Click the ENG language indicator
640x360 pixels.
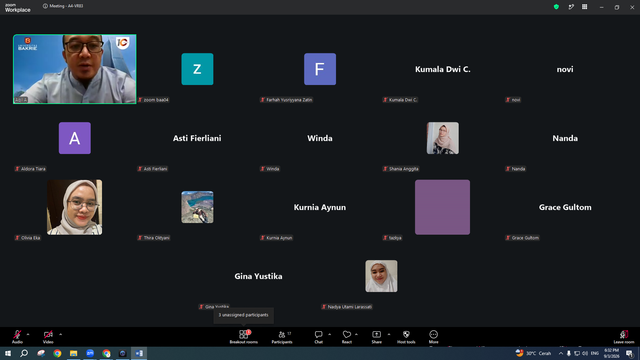click(595, 353)
